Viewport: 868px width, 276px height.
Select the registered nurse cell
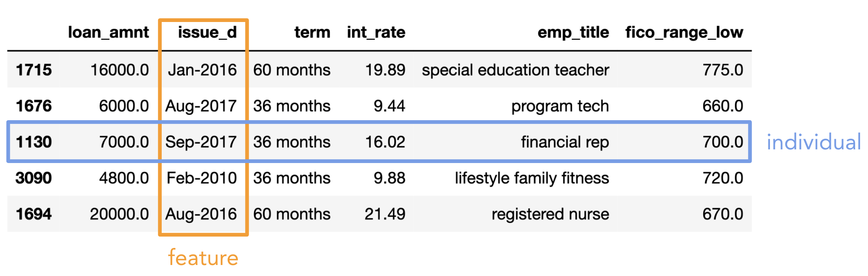[x=550, y=215]
